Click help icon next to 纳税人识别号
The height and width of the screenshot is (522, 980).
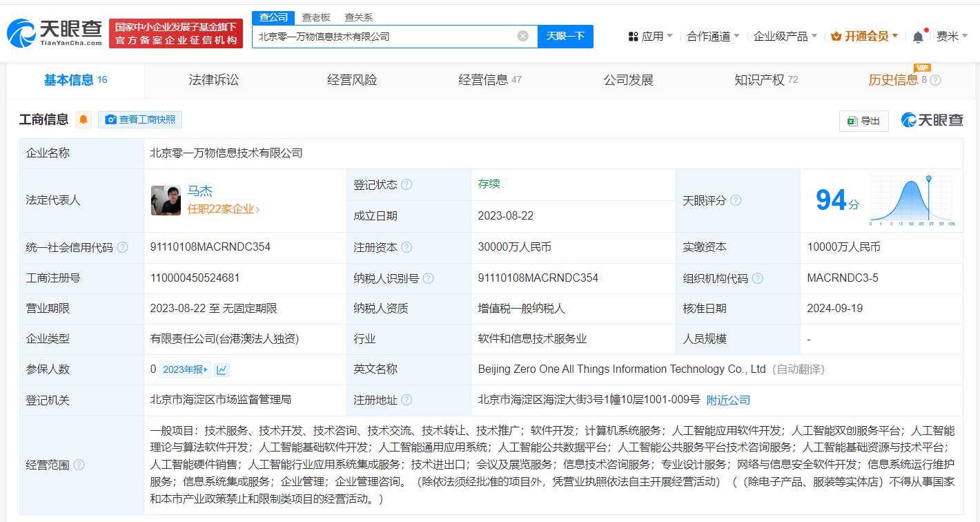(x=429, y=278)
